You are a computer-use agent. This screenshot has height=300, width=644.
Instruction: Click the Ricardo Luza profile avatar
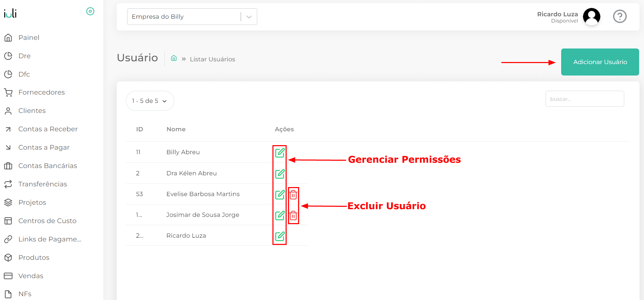[591, 16]
